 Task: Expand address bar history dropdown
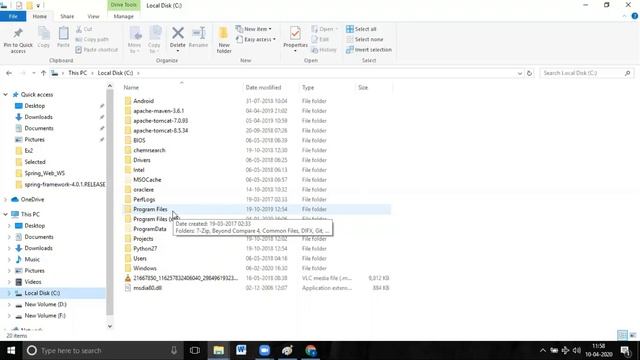click(x=520, y=73)
